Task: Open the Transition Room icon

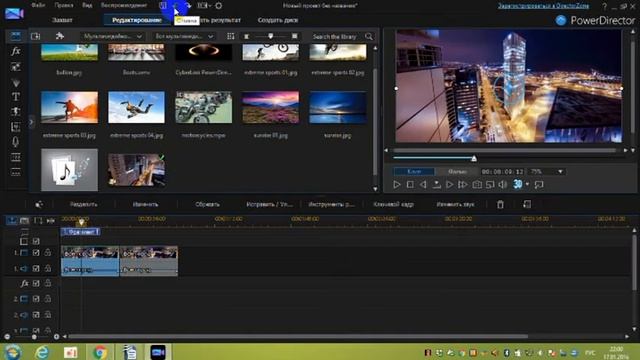Action: [16, 111]
